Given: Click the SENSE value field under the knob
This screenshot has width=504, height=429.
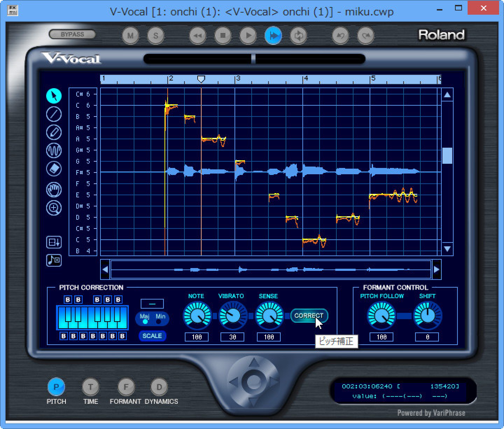Looking at the screenshot, I should [x=269, y=337].
